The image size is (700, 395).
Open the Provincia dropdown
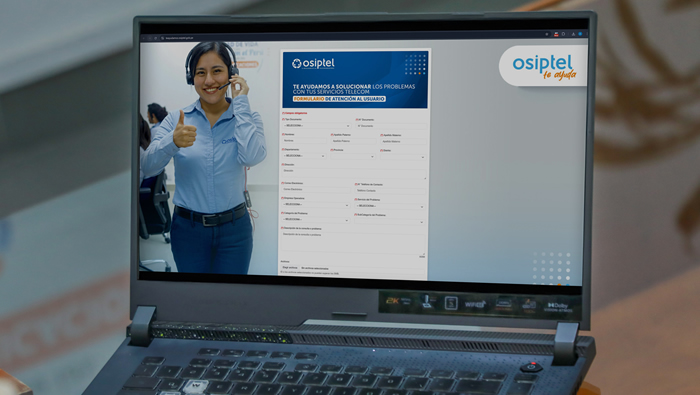coord(353,156)
